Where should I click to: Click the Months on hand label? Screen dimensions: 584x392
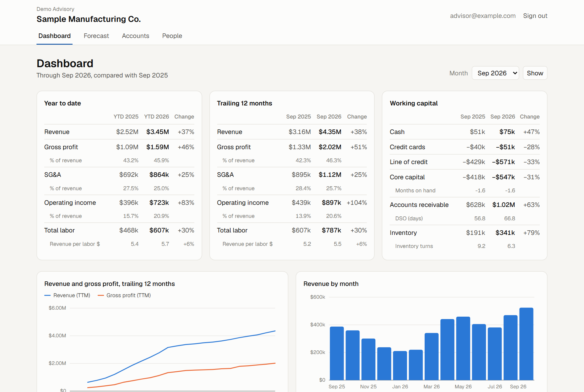(x=415, y=191)
